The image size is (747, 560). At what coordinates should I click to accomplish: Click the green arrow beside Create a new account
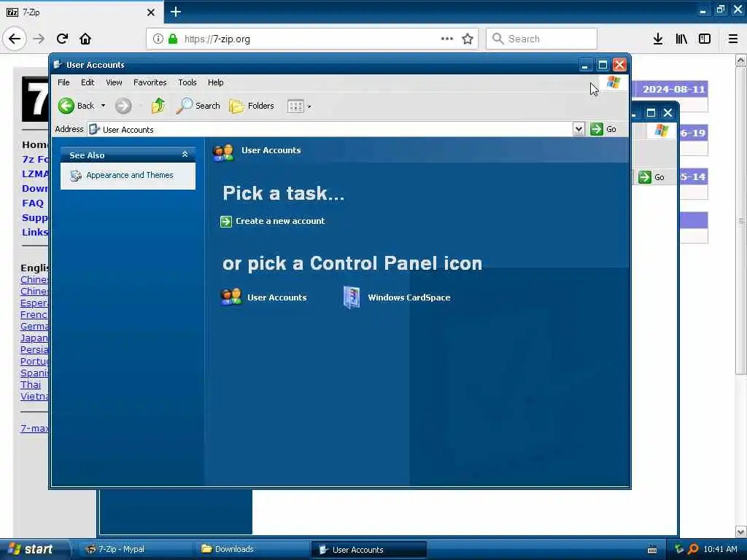(x=226, y=222)
